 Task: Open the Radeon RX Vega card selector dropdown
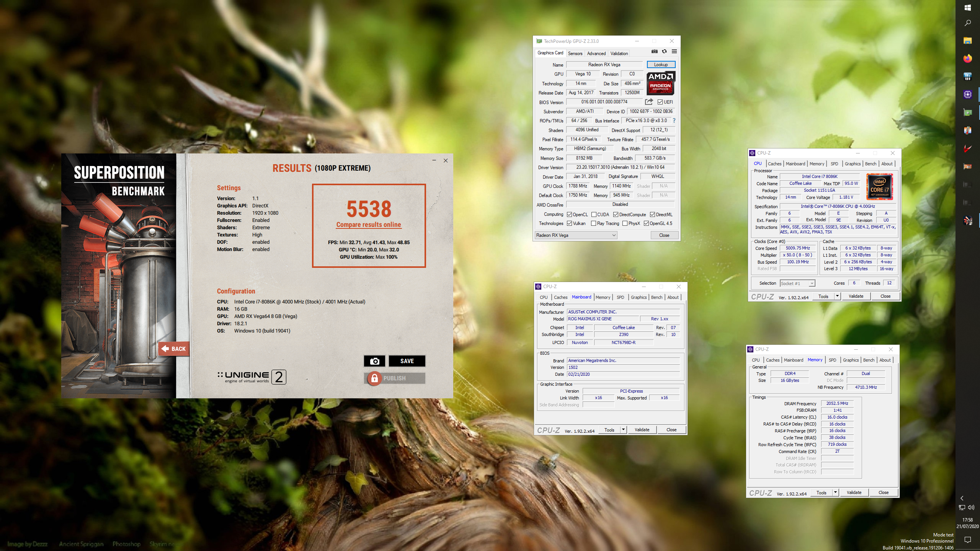pyautogui.click(x=576, y=235)
